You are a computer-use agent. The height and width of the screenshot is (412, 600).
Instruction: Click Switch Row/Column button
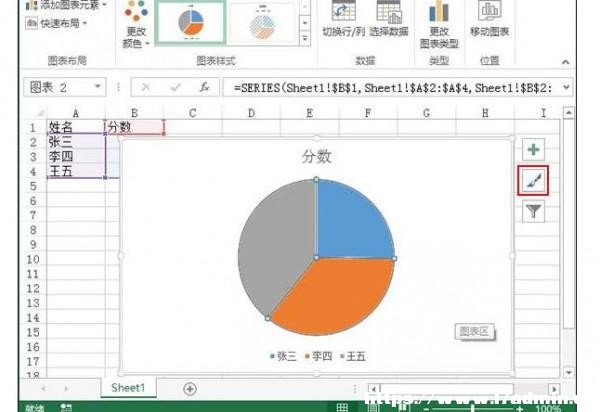click(343, 19)
